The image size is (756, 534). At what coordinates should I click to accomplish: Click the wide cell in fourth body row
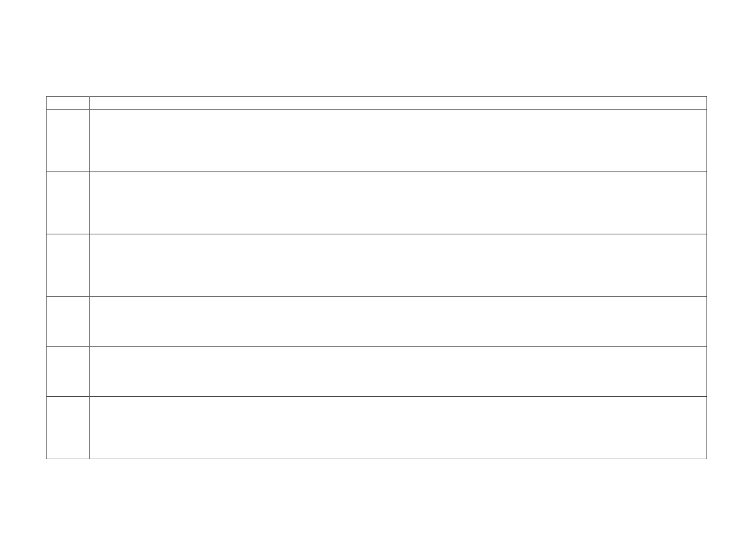coord(398,321)
